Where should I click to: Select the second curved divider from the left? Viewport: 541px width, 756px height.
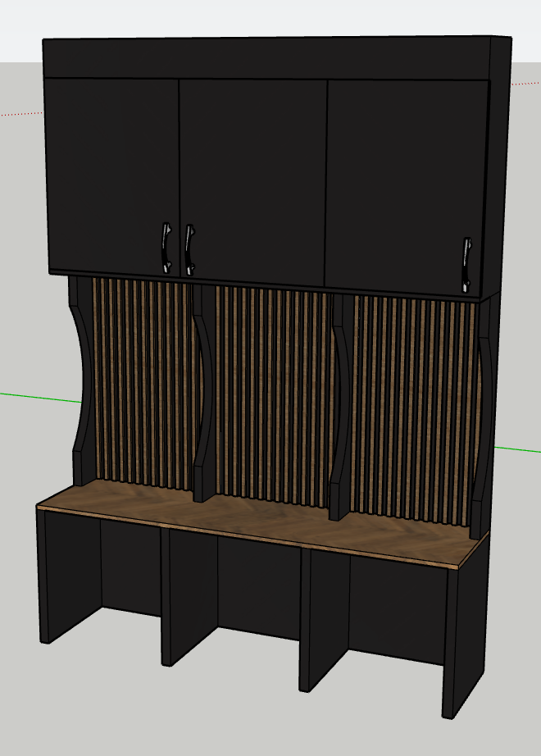tap(204, 393)
